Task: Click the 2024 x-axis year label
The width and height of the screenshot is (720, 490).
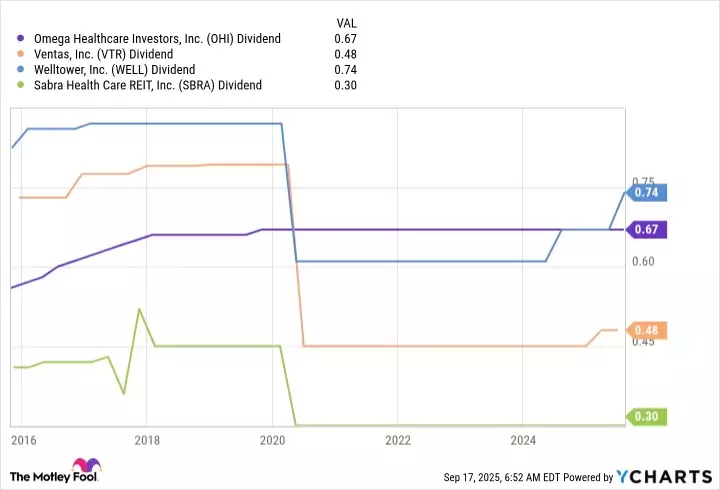Action: coord(523,438)
